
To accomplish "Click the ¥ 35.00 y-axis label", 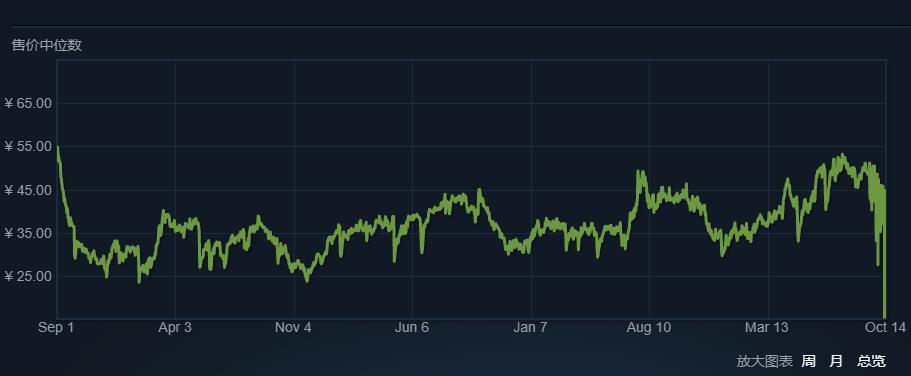I will 28,233.
